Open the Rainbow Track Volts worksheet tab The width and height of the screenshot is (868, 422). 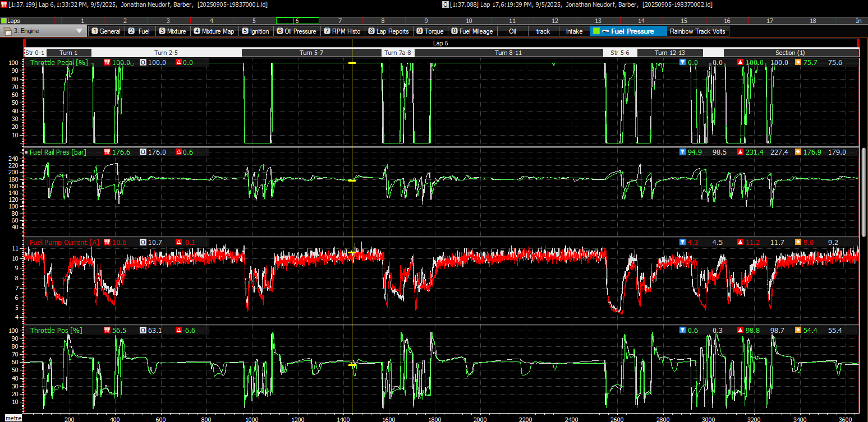[x=697, y=31]
